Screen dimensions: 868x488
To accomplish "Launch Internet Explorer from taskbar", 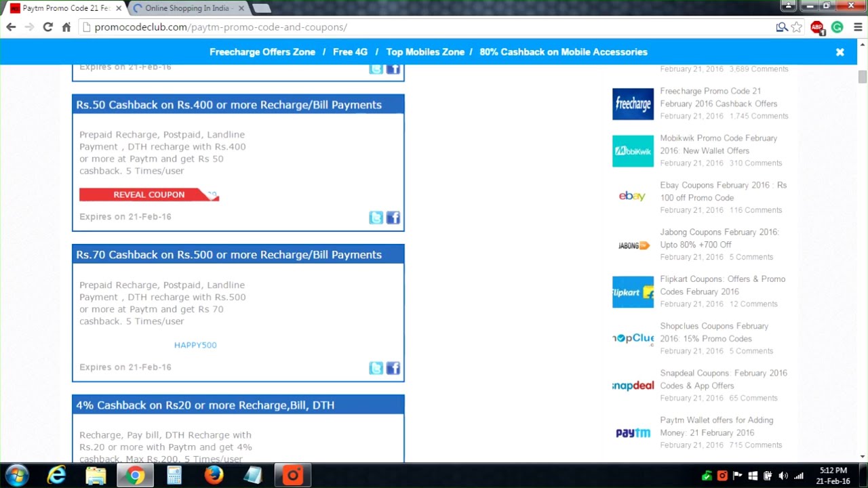I will [56, 476].
